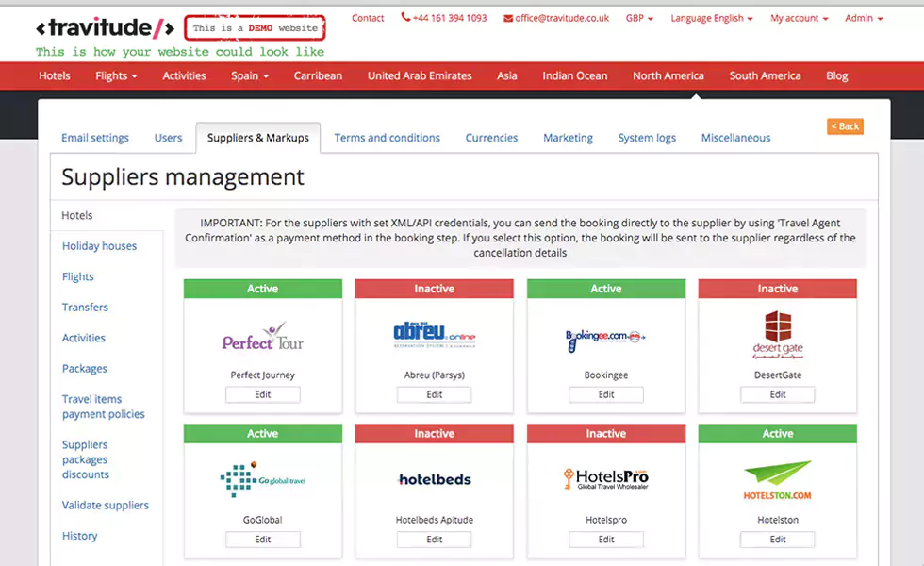Click the Go Global Travel logo
Screen dimensions: 924x566
pos(262,479)
